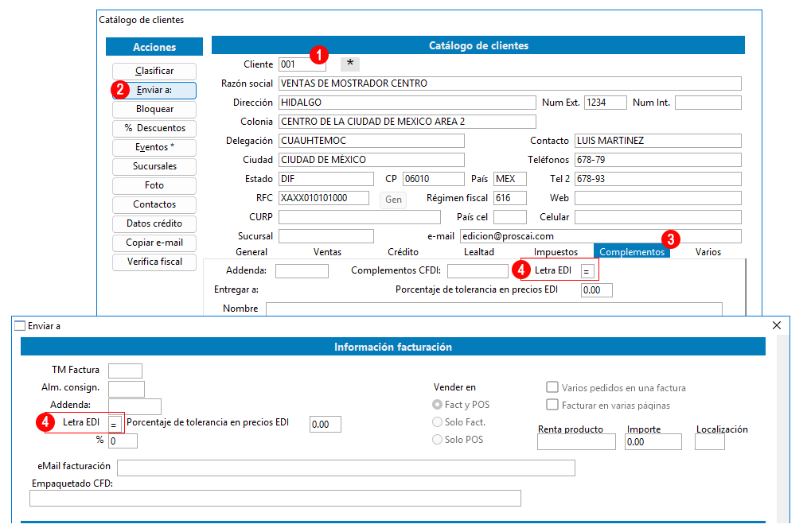Click the Delegación field
Image resolution: width=807 pixels, height=532 pixels.
coord(372,140)
